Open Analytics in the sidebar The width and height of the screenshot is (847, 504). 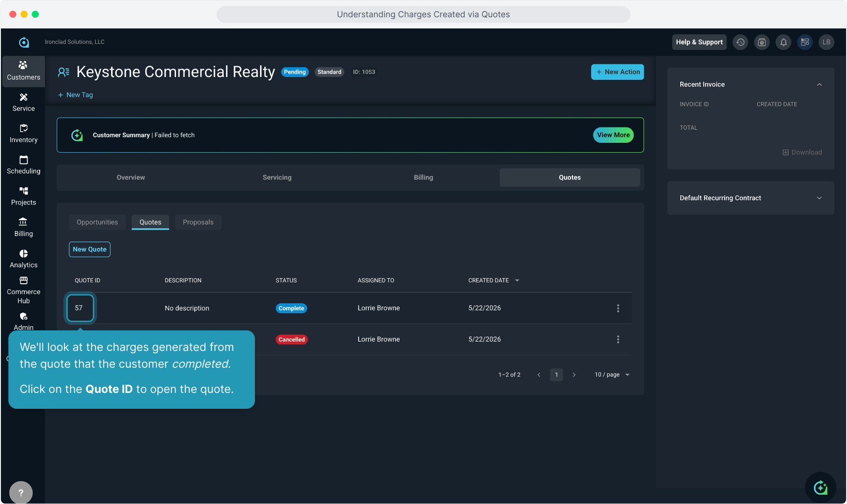[23, 259]
